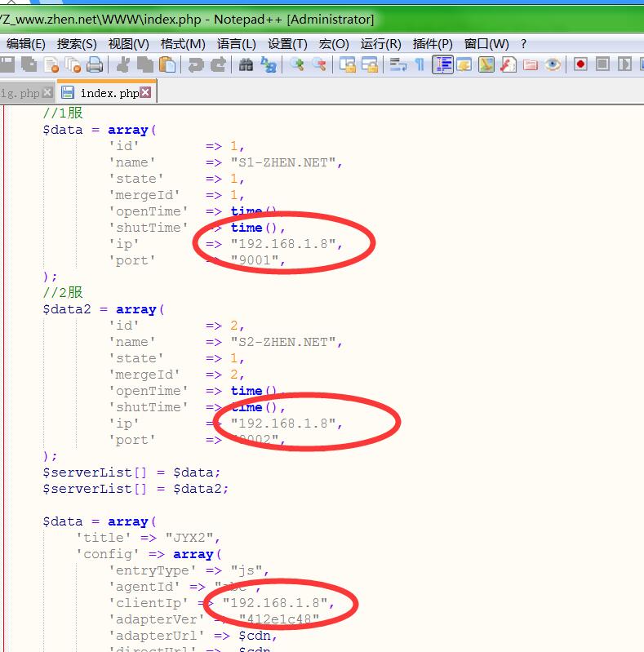Image resolution: width=644 pixels, height=652 pixels.
Task: Open the 语言(L) menu
Action: coord(236,44)
